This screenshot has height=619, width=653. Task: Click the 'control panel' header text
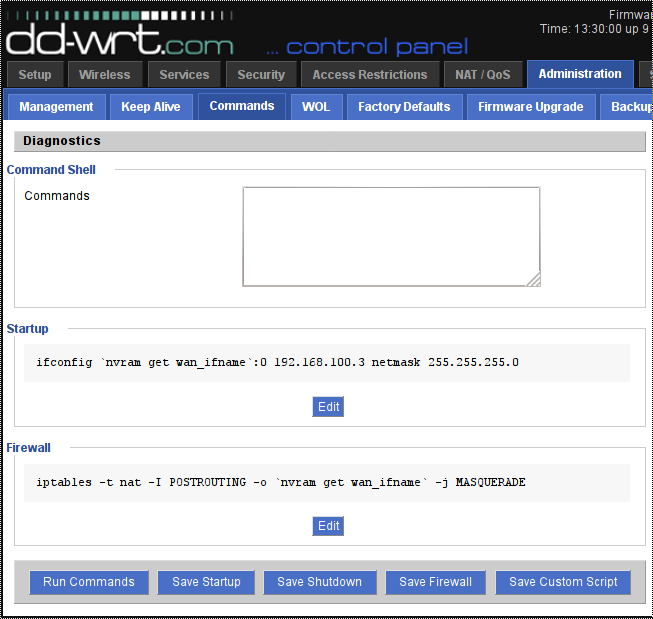(377, 47)
